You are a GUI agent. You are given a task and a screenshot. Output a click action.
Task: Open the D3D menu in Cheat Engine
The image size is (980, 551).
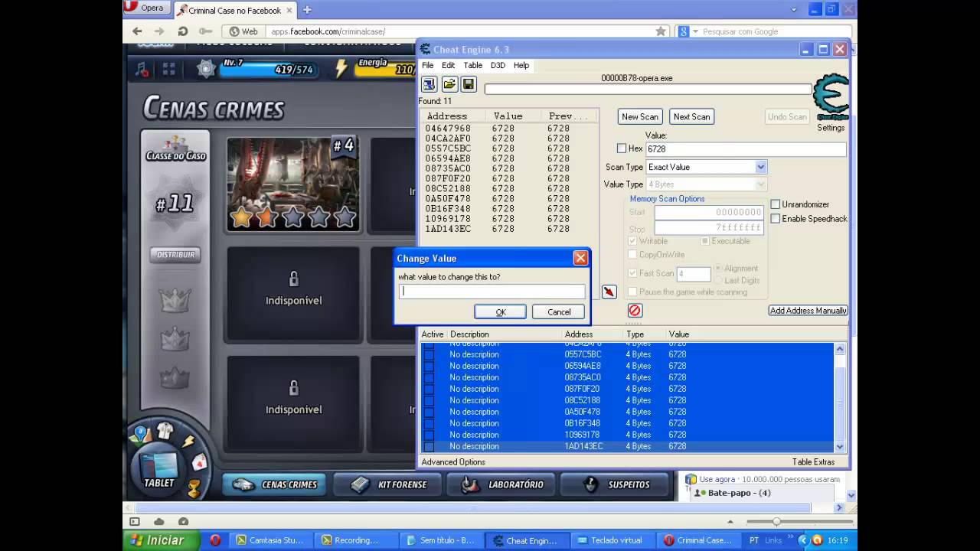tap(498, 65)
